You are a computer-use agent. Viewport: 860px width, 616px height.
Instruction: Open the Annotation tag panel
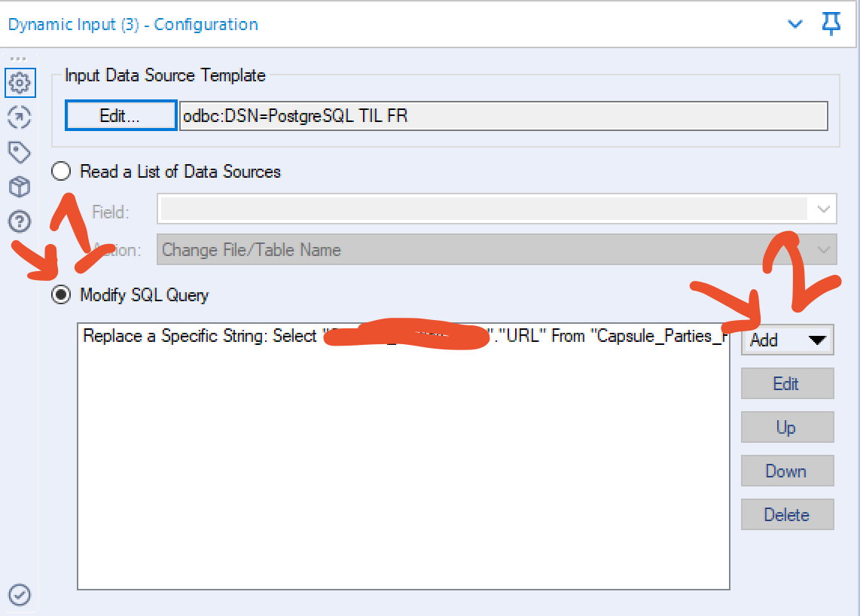tap(20, 152)
